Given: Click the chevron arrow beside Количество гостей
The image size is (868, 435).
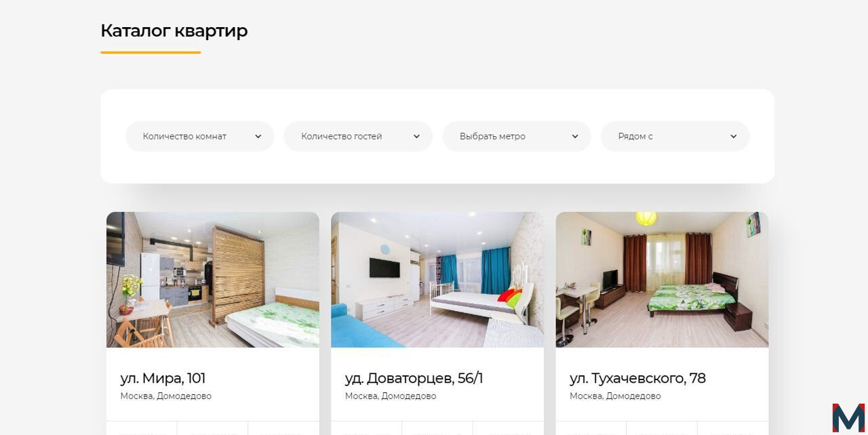Looking at the screenshot, I should pyautogui.click(x=416, y=136).
